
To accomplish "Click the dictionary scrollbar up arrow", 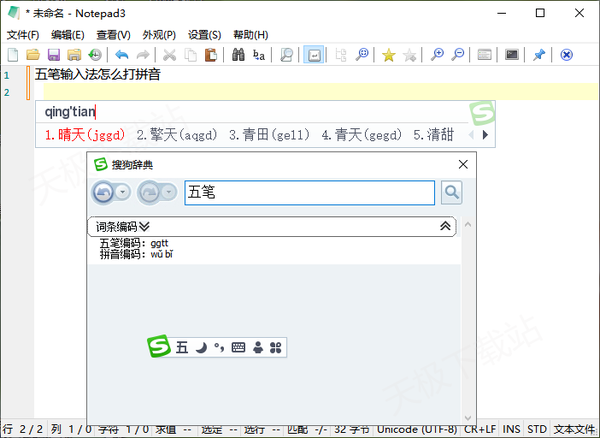I will pos(468,225).
